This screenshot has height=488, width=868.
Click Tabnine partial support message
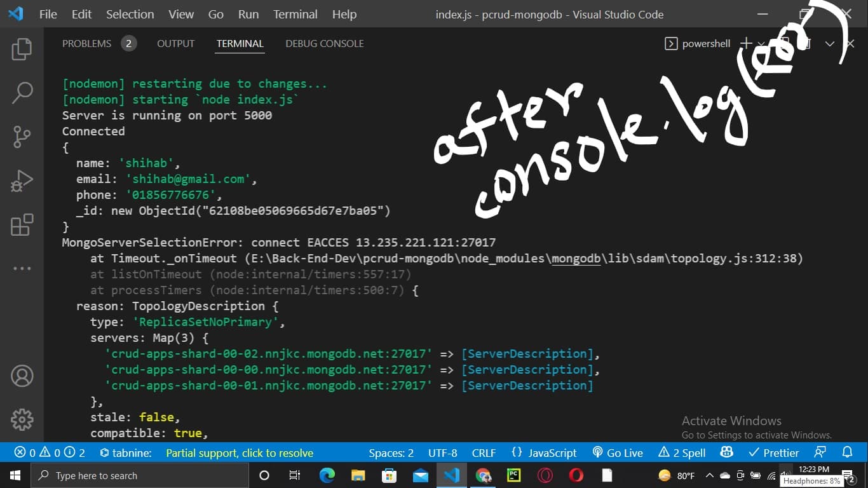tap(239, 453)
